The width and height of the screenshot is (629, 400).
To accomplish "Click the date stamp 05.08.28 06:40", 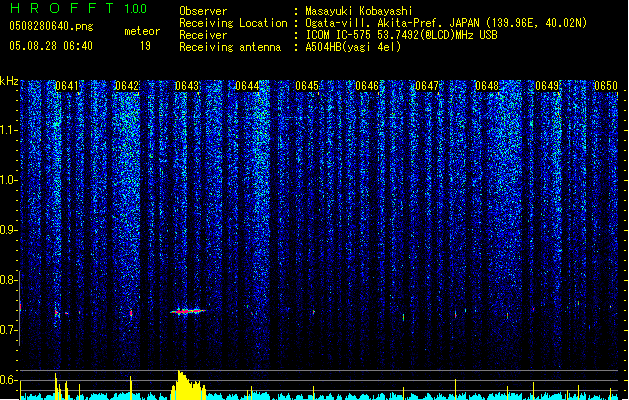I will (51, 46).
